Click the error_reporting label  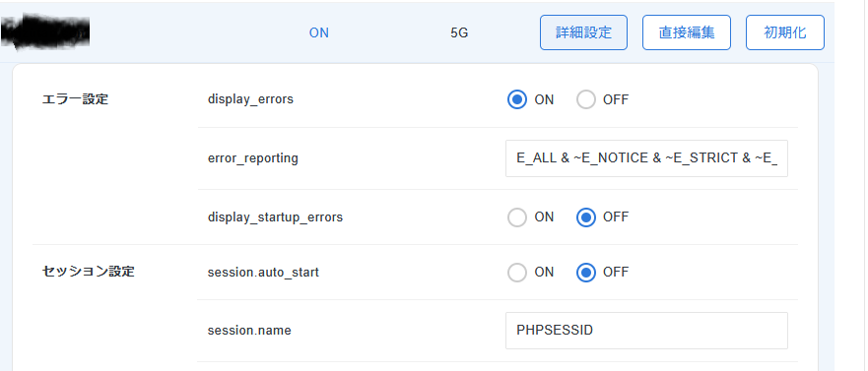pos(253,158)
